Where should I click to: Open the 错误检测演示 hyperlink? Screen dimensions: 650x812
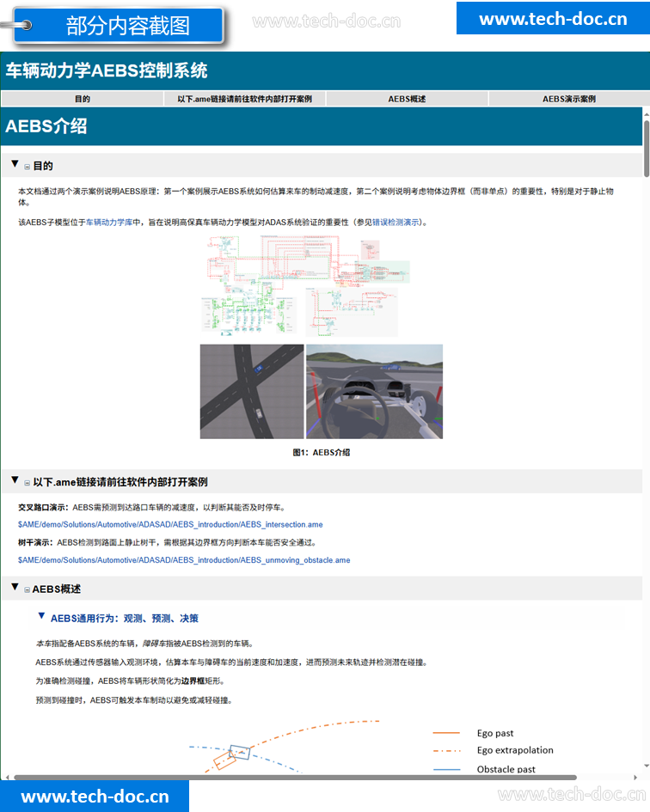click(x=396, y=223)
